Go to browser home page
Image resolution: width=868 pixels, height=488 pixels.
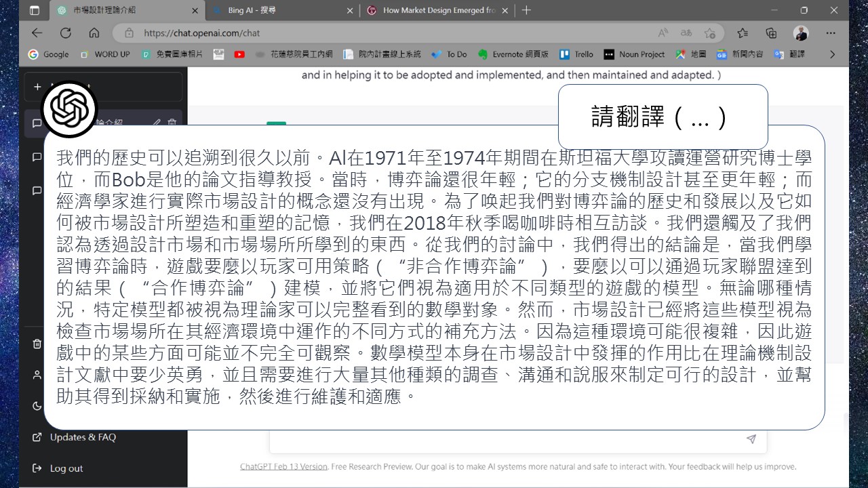pos(94,33)
